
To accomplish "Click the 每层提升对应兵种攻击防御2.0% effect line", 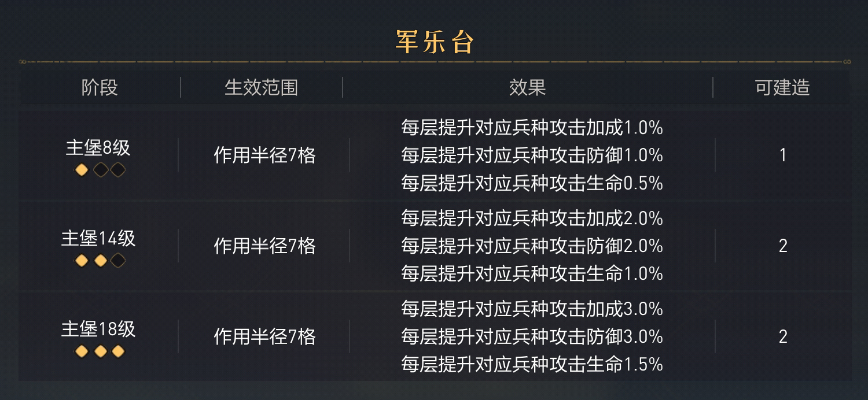I will tap(532, 246).
